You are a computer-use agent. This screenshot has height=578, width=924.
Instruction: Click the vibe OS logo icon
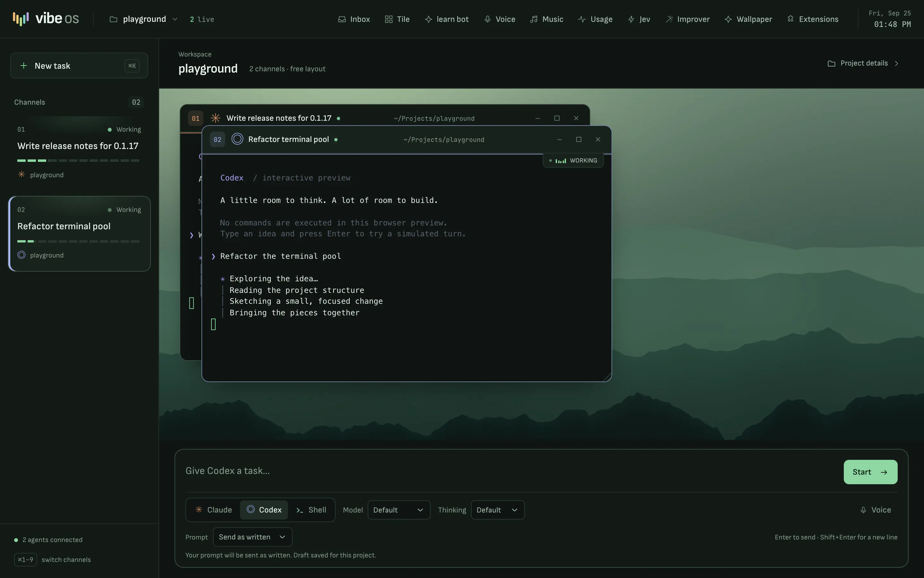coord(21,19)
